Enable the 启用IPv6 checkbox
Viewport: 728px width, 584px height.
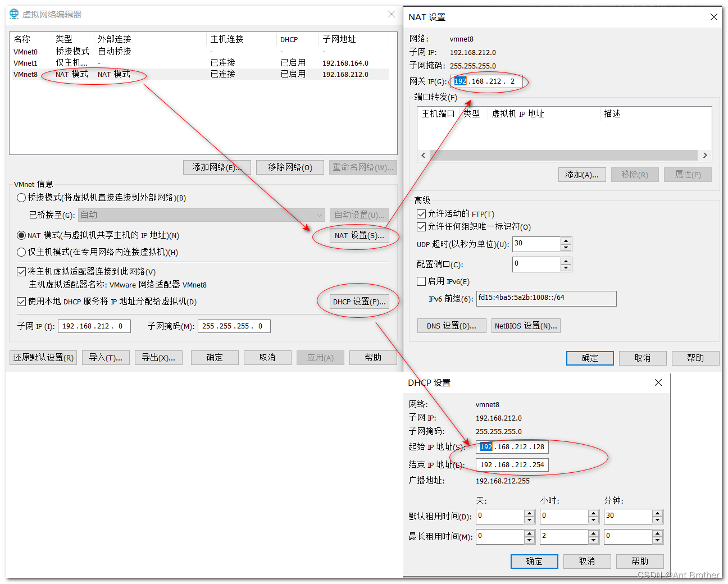[x=421, y=281]
